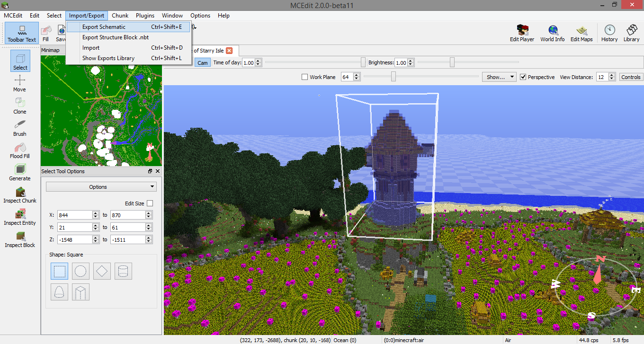Open the Edit menu
644x344 pixels.
(35, 16)
